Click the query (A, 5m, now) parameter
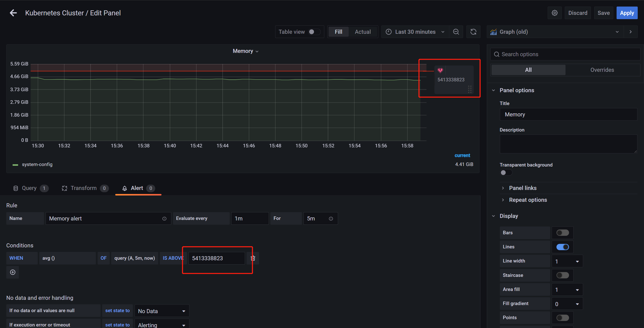This screenshot has width=644, height=328. (x=135, y=258)
